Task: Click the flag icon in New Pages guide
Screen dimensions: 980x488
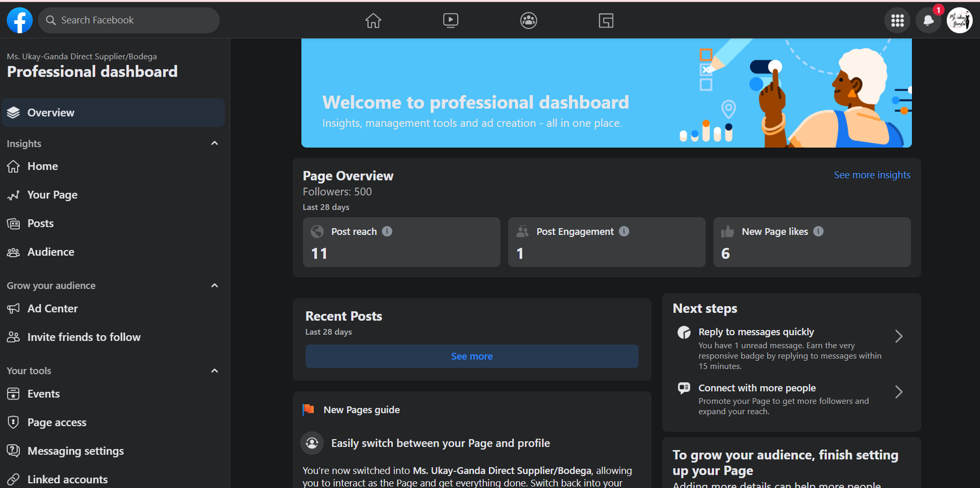Action: (308, 410)
